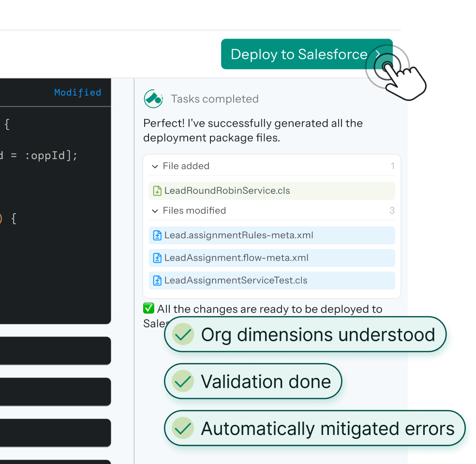Image resolution: width=476 pixels, height=464 pixels.
Task: Click modified-file icon beside Lead.assignmentRules-meta.xml
Action: coord(157,235)
